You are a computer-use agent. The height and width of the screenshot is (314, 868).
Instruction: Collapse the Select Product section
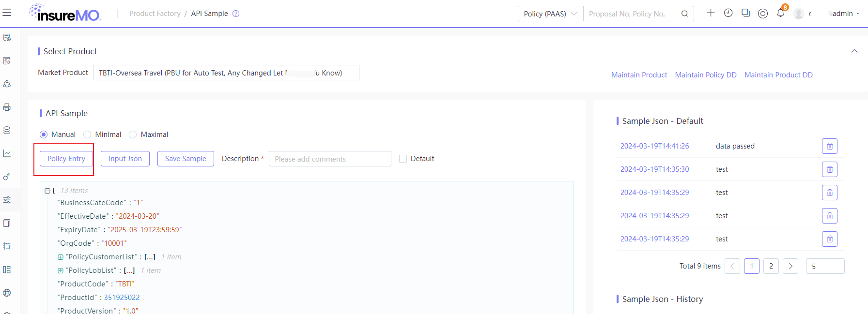pos(854,51)
